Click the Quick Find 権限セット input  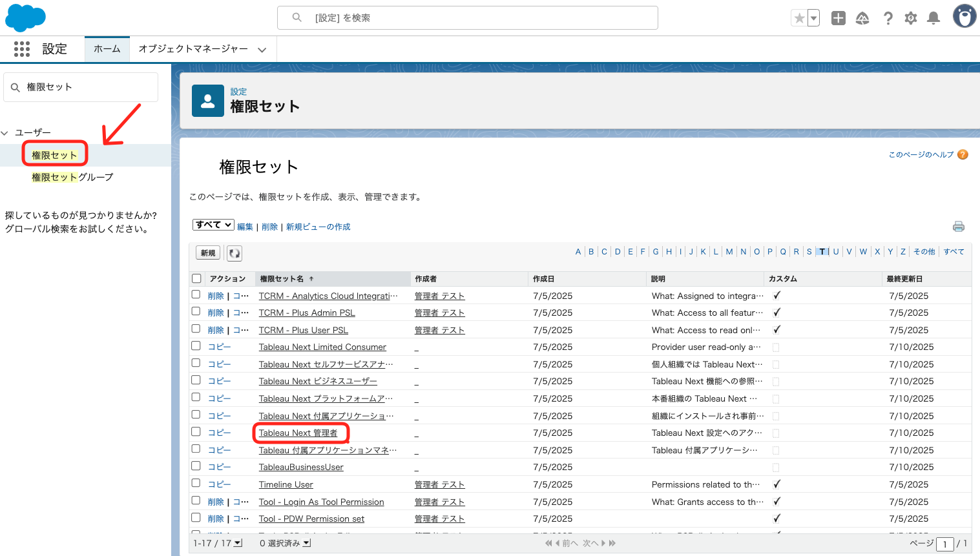point(81,87)
